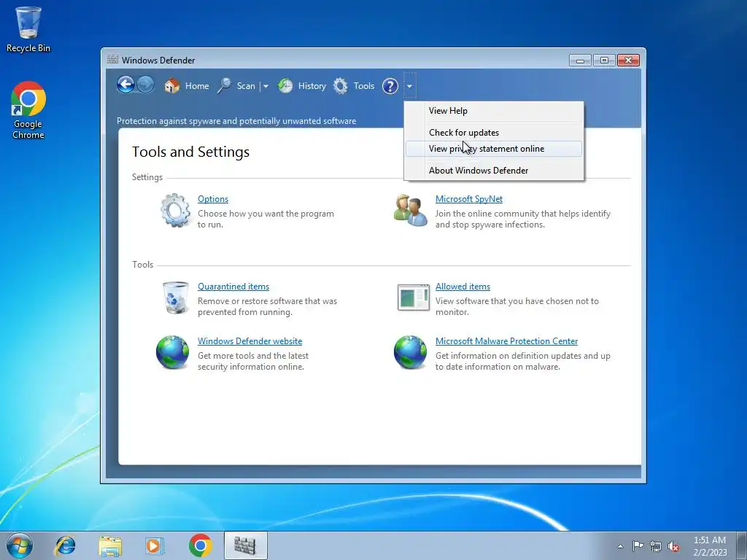
Task: Collapse the Help menu dropdown arrow
Action: (x=409, y=86)
